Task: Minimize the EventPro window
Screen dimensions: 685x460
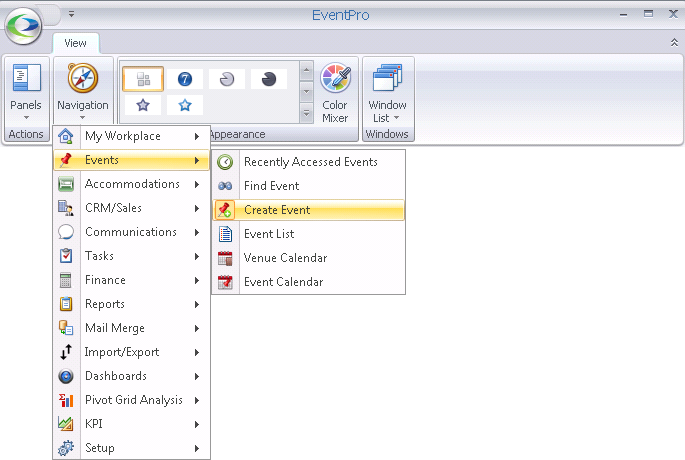Action: (x=623, y=15)
